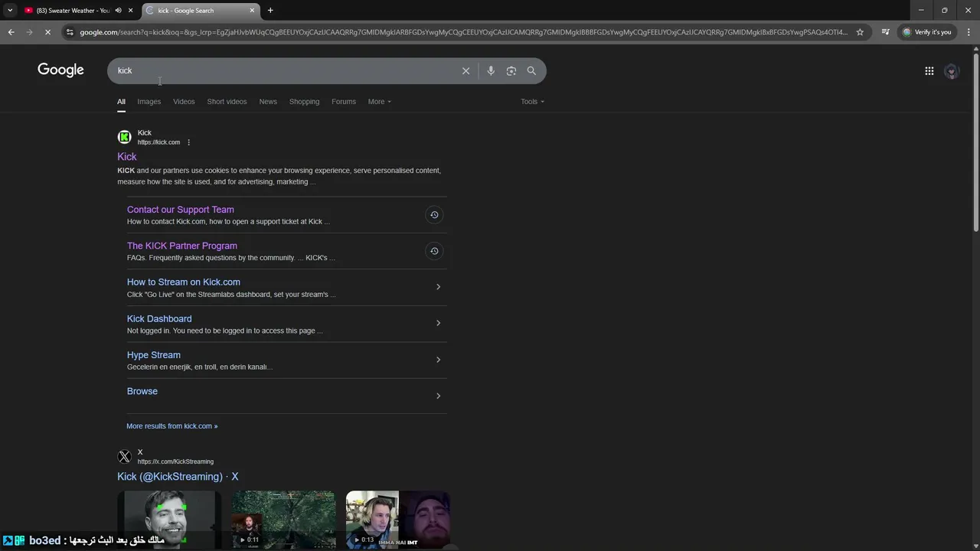This screenshot has width=980, height=551.
Task: Open How to Stream on Kick.com link
Action: click(184, 282)
